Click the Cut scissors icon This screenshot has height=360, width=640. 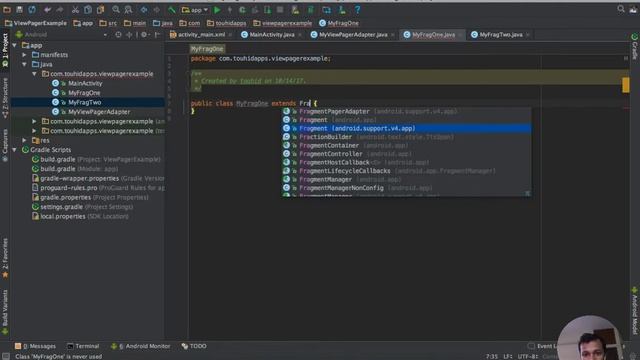point(76,9)
